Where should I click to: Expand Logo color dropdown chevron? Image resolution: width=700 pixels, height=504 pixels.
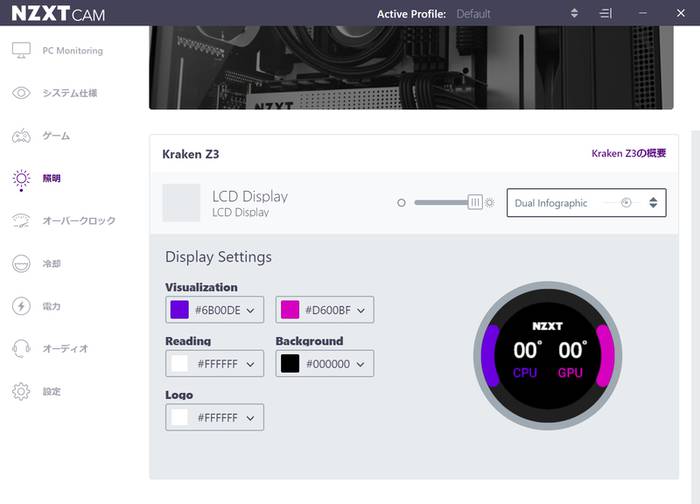pos(250,418)
